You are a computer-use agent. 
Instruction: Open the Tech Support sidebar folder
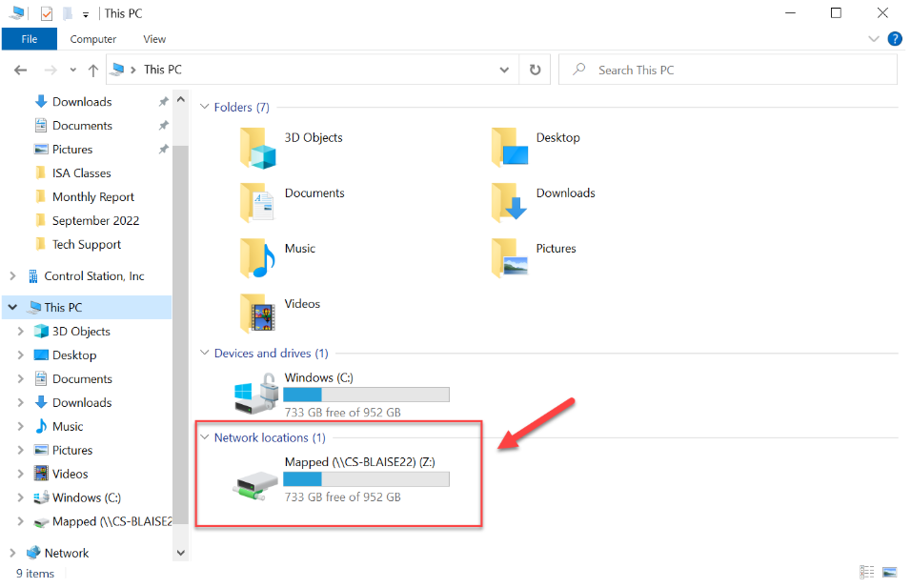click(x=87, y=245)
